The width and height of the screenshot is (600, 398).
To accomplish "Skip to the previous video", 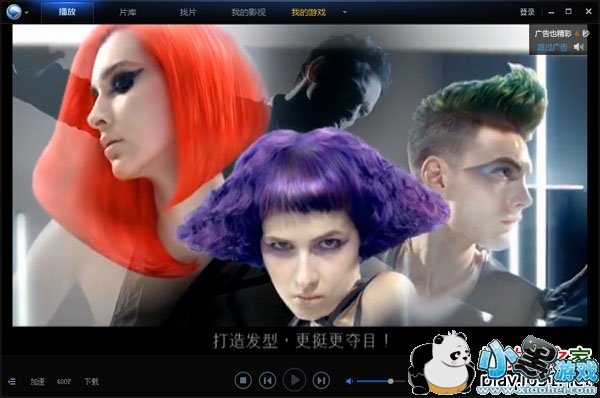I will point(267,380).
